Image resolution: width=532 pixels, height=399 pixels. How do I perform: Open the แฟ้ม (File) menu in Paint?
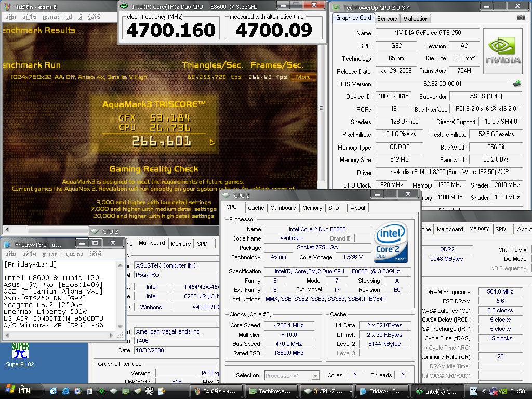(10, 17)
